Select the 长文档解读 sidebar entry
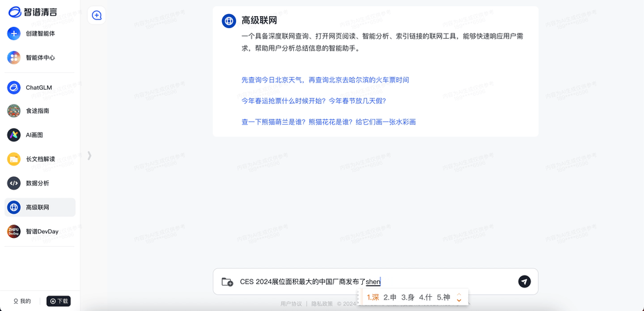The height and width of the screenshot is (311, 644). 40,159
